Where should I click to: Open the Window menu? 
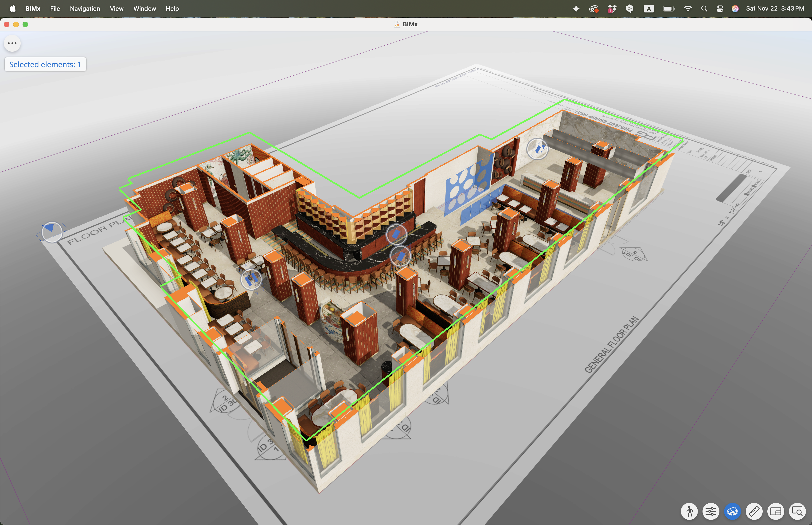click(x=144, y=8)
